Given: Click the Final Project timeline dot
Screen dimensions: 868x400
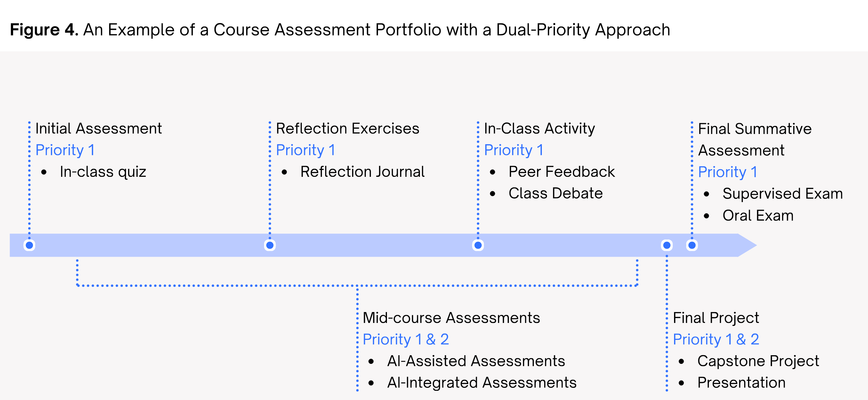Looking at the screenshot, I should [x=666, y=245].
